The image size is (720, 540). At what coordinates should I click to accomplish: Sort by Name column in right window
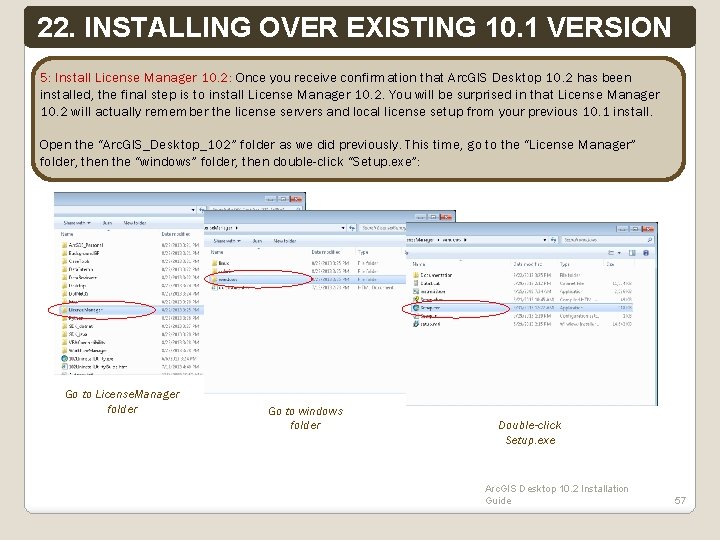click(419, 264)
